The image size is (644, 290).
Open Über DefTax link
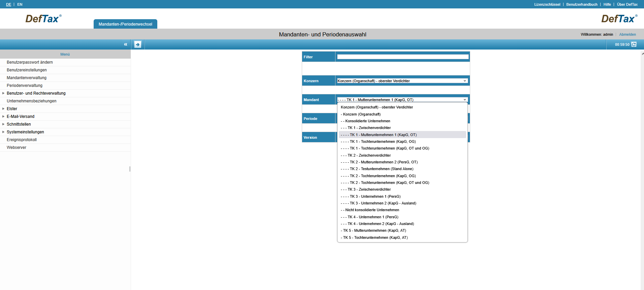point(627,4)
